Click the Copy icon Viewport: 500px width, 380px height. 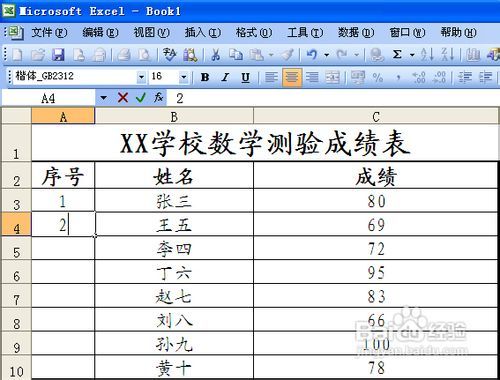click(236, 55)
